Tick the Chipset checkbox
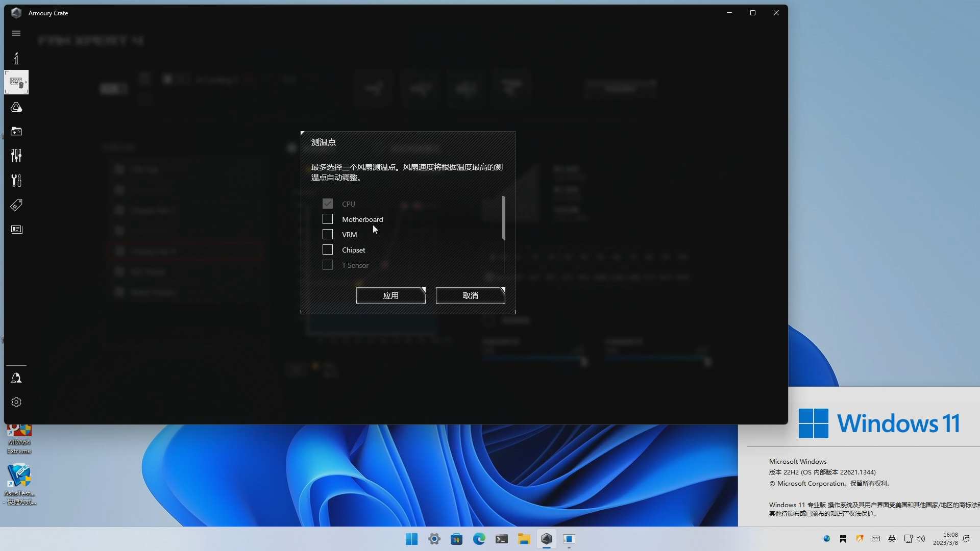Viewport: 980px width, 551px height. (x=328, y=250)
